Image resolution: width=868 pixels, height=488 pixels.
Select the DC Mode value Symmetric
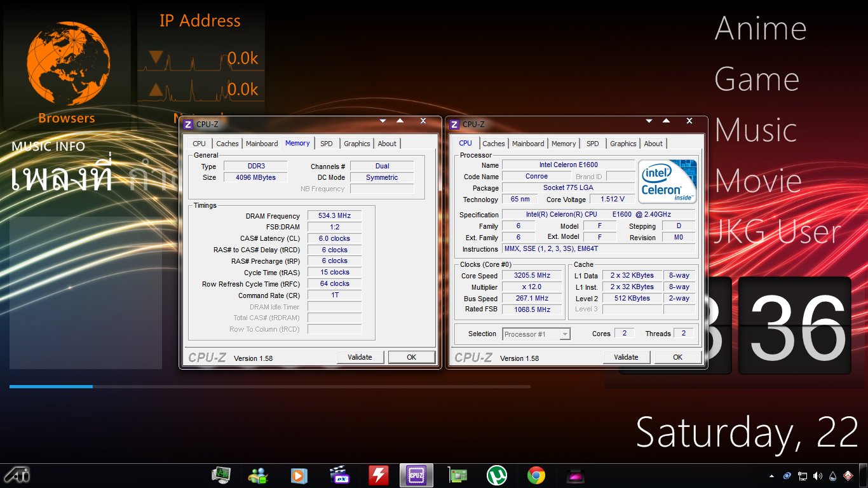pos(382,178)
